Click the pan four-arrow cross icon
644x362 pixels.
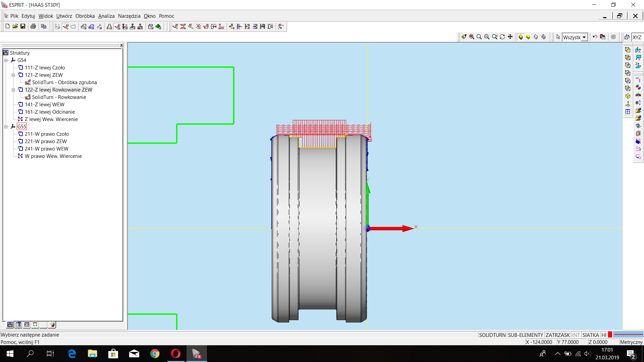(510, 37)
